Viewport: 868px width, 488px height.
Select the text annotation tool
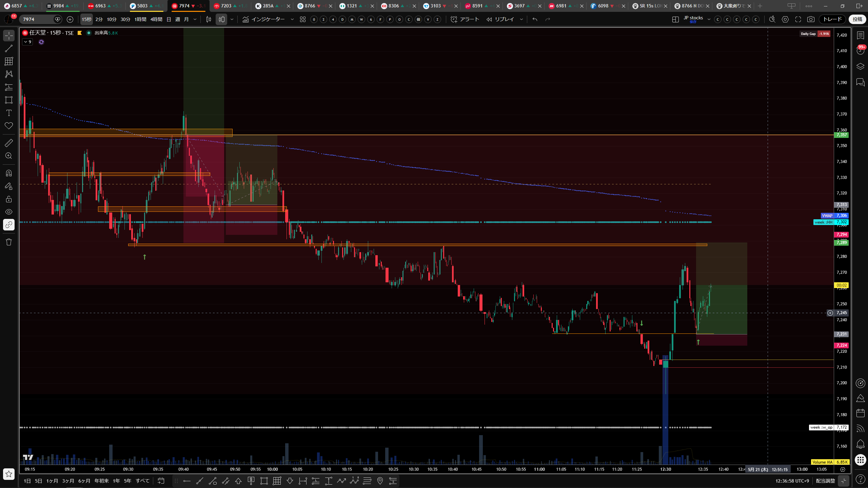9,113
